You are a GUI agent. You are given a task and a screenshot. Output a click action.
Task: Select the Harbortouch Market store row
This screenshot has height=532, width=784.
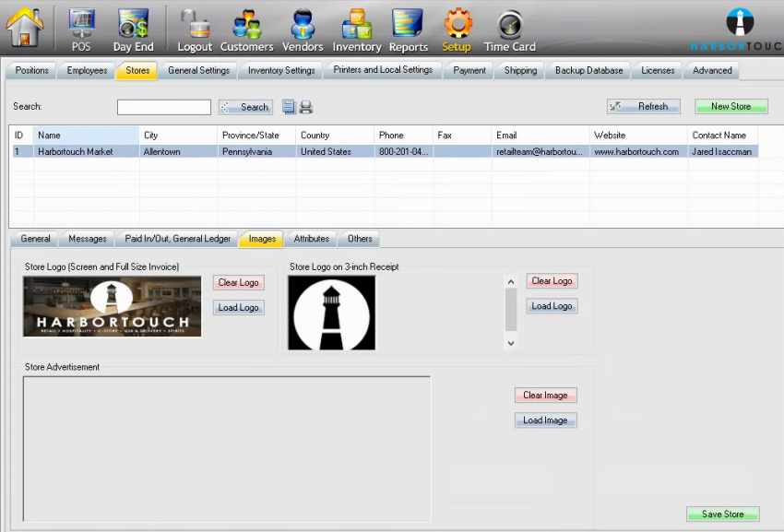[76, 151]
